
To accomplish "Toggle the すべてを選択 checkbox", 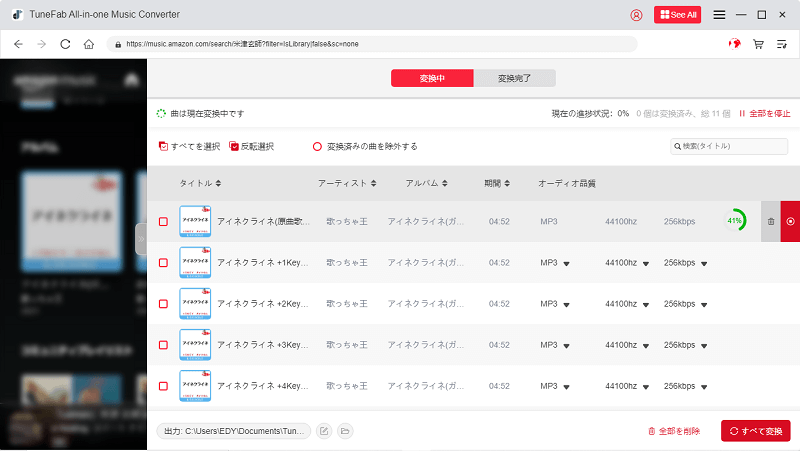I will (x=163, y=146).
